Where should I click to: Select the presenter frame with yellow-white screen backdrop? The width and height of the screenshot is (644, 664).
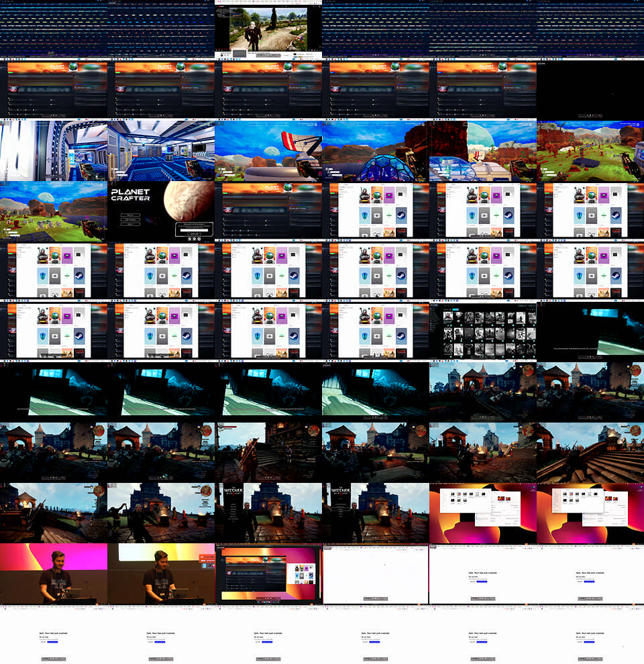click(161, 574)
